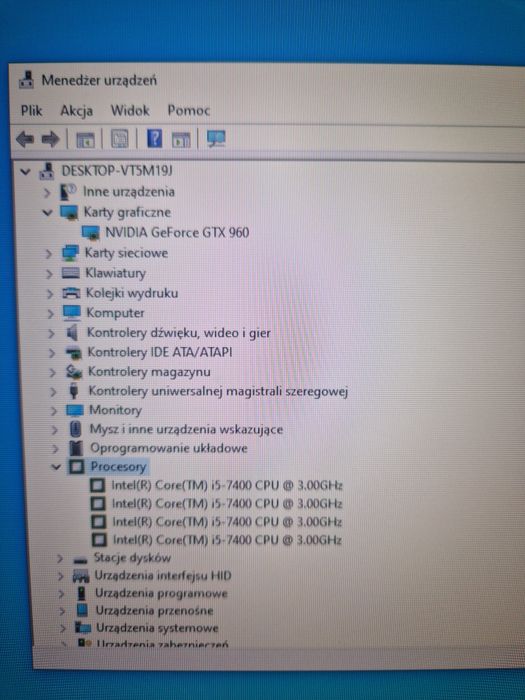Click the Properties toolbar icon

119,139
